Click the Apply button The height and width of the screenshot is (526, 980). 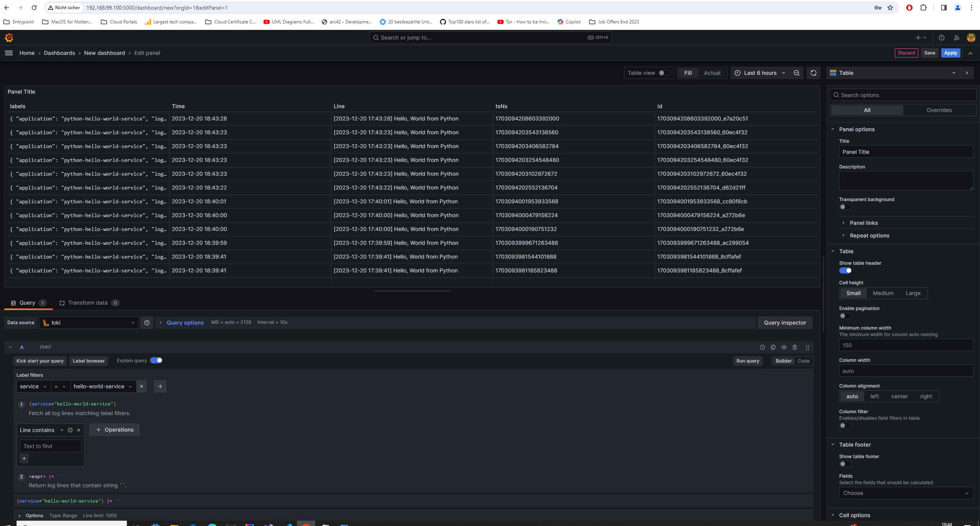click(950, 53)
